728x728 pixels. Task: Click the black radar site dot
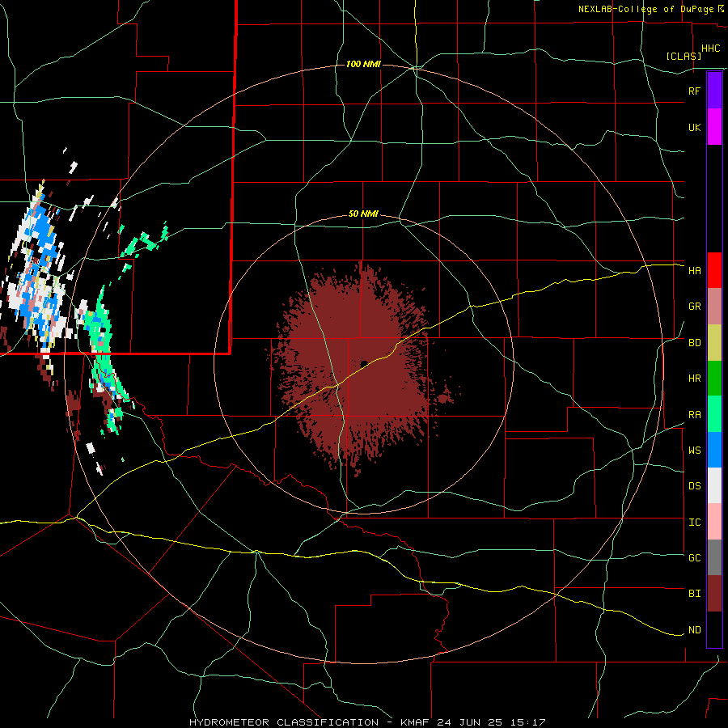pos(364,364)
